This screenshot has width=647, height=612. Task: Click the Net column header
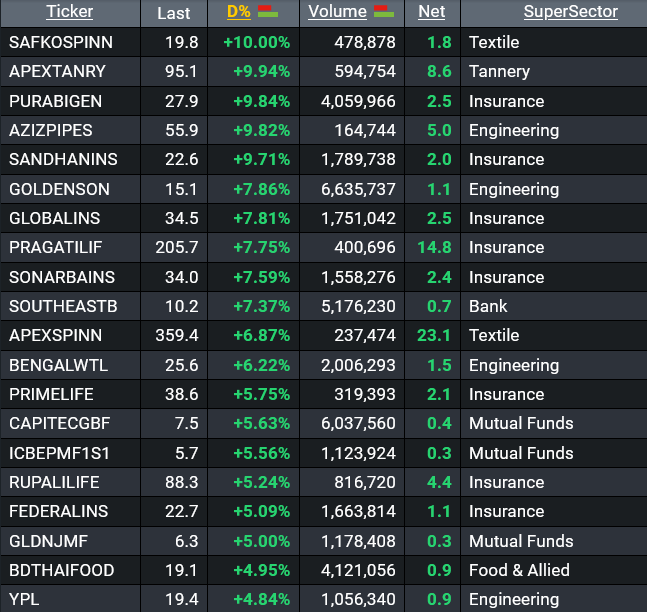point(431,13)
